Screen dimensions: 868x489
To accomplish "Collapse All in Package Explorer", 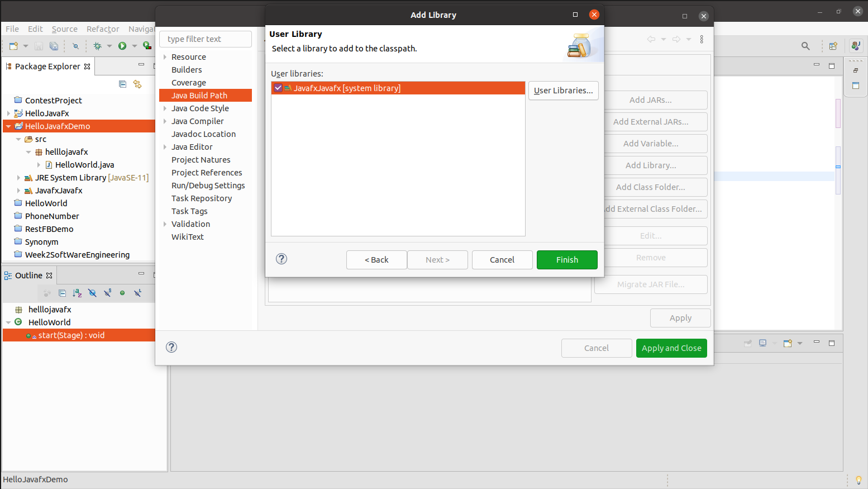I will point(122,84).
